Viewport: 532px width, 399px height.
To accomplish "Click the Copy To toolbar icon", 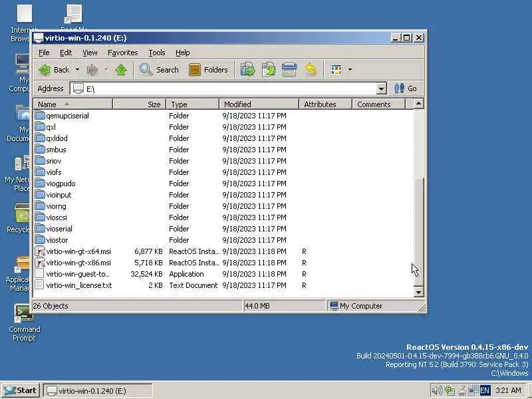I will [269, 70].
